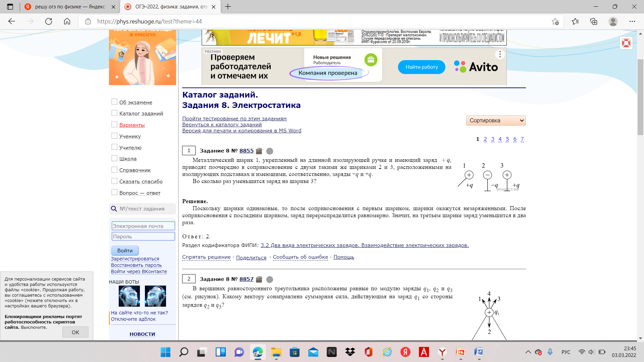Click the Зарегистрироваться link
Image resolution: width=644 pixels, height=362 pixels.
point(135,259)
